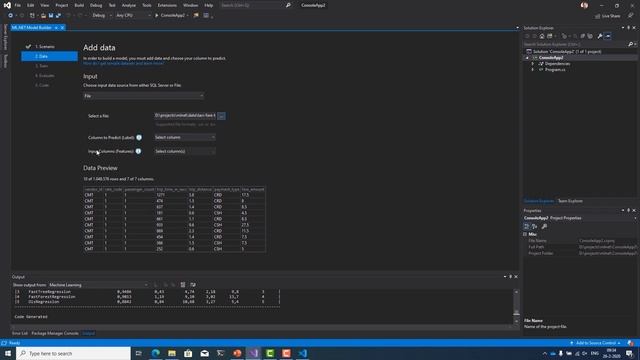Click the Property Pages wrench in Properties panel
The image size is (640, 360).
pos(544,226)
